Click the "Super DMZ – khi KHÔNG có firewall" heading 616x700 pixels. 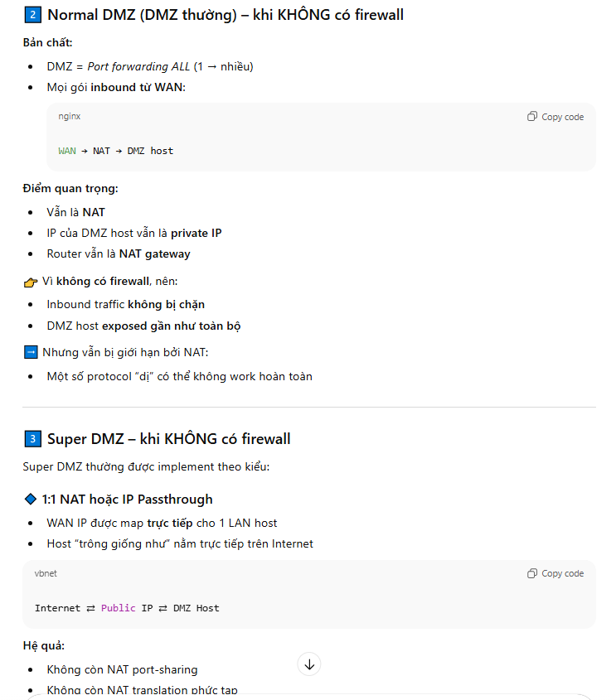[x=169, y=439]
